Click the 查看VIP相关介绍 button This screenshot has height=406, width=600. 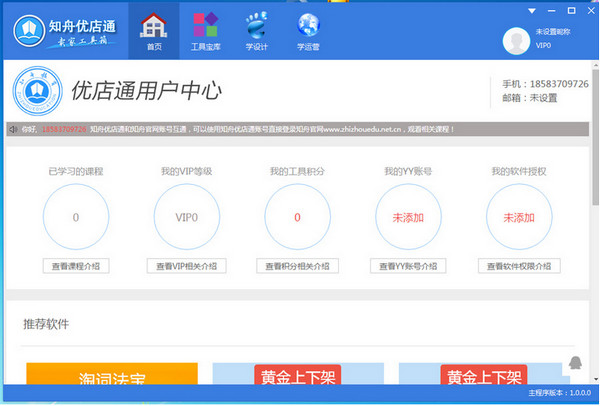pos(186,266)
